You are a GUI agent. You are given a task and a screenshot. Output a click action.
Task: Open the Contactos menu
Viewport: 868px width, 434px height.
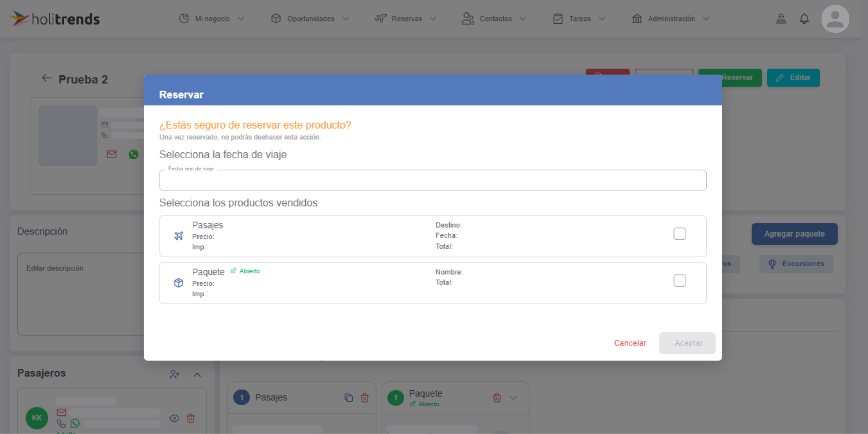point(494,19)
